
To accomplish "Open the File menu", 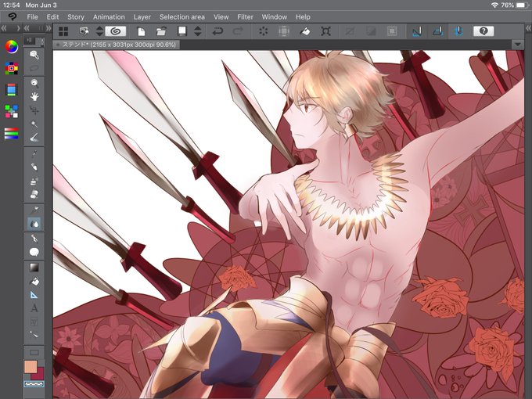I will (x=33, y=17).
